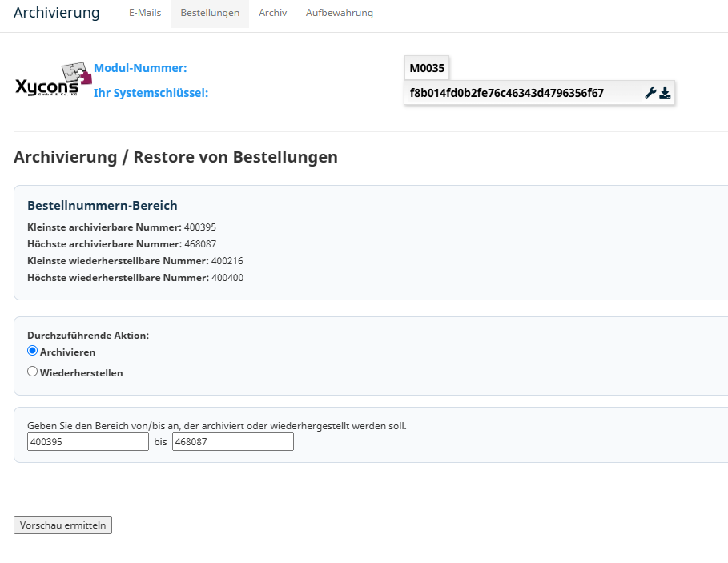Screen dimensions: 728x563
Task: Focus the range start field containing 400395
Action: point(88,442)
